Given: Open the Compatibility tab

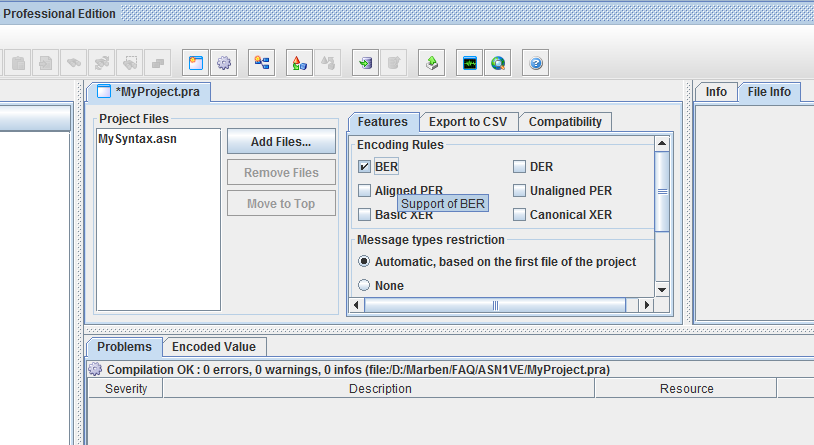Looking at the screenshot, I should (565, 122).
